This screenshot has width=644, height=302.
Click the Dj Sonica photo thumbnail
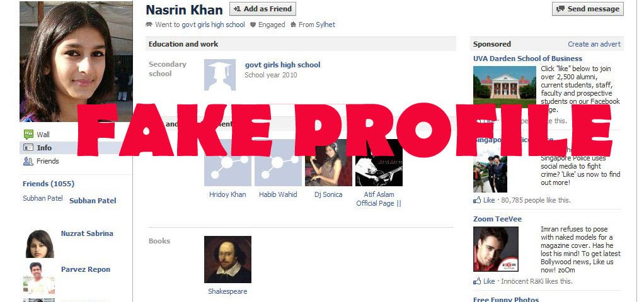[x=328, y=162]
